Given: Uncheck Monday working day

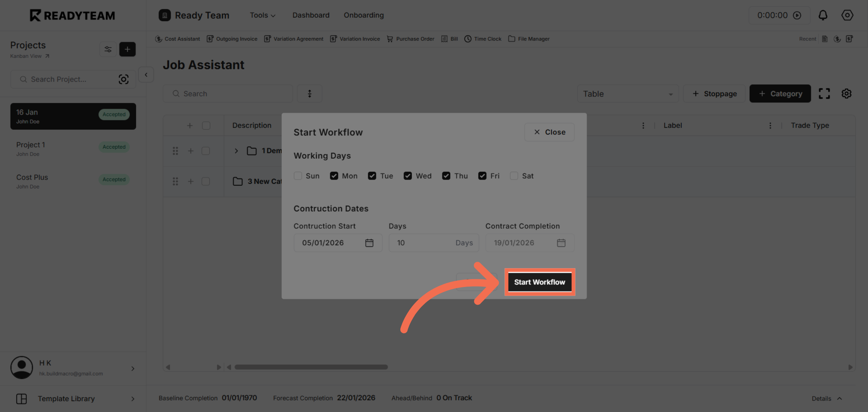Looking at the screenshot, I should (x=334, y=176).
